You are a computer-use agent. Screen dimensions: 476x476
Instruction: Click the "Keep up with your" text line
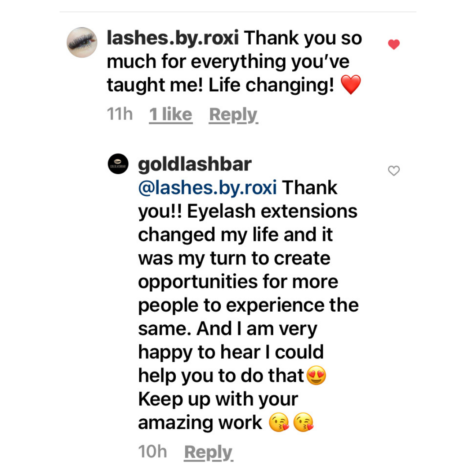218,399
